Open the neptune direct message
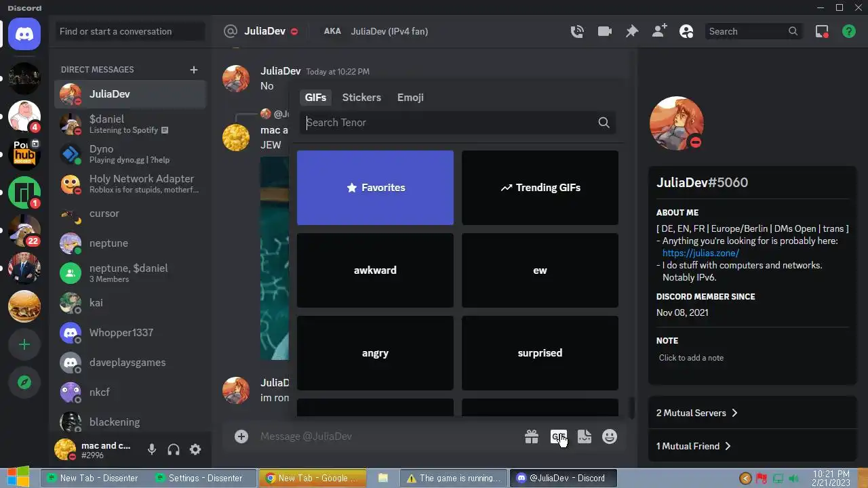The image size is (868, 488). 130,243
